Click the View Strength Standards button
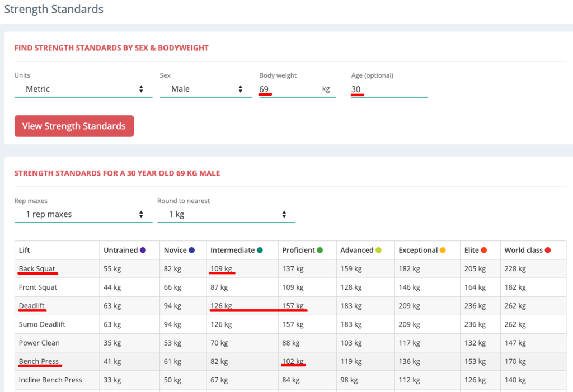573x392 pixels. (74, 126)
